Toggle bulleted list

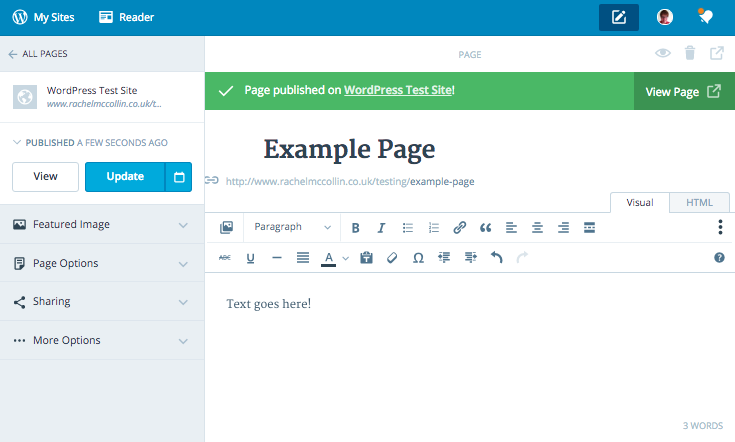tap(408, 228)
